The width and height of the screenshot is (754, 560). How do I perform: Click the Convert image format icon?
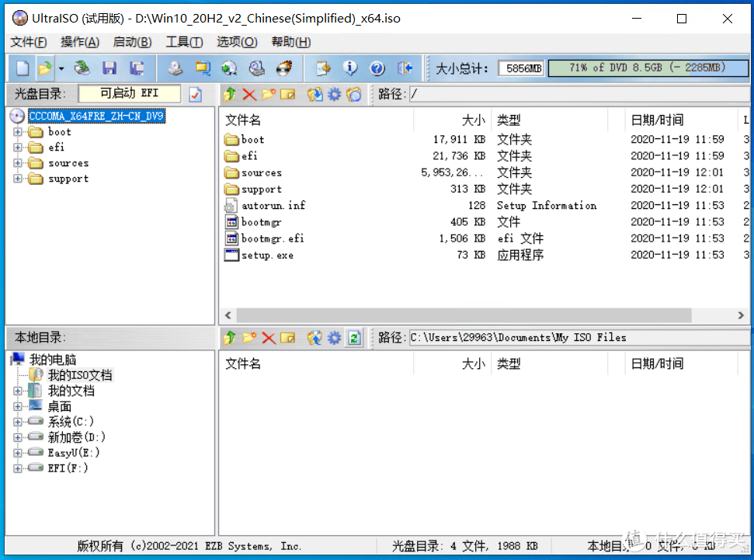203,68
